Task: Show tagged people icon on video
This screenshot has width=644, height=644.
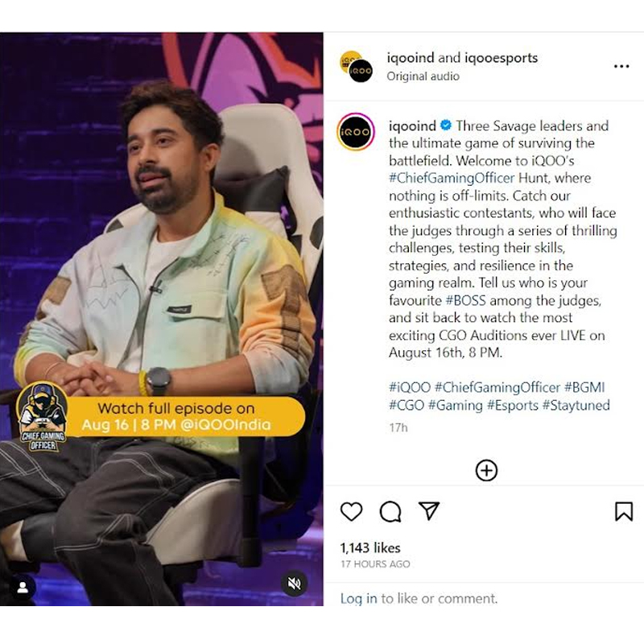Action: pyautogui.click(x=23, y=588)
